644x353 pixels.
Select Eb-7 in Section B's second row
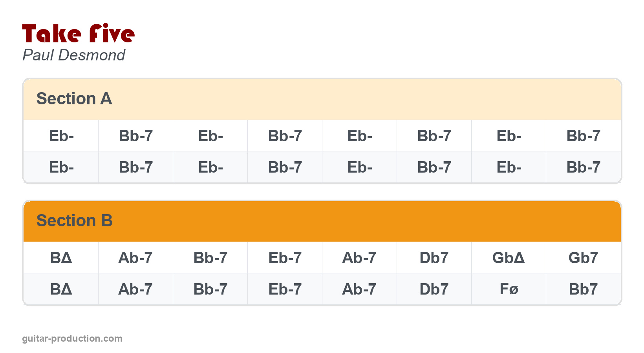(x=285, y=289)
